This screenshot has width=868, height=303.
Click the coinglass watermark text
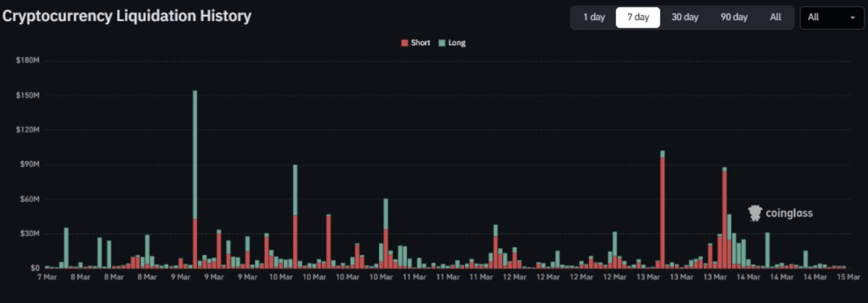(x=789, y=213)
